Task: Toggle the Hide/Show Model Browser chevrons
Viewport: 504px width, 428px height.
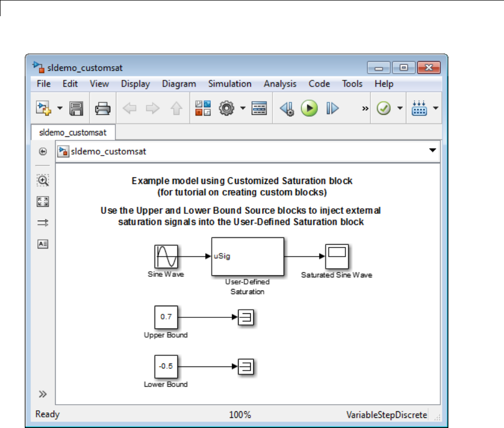Action: [43, 394]
